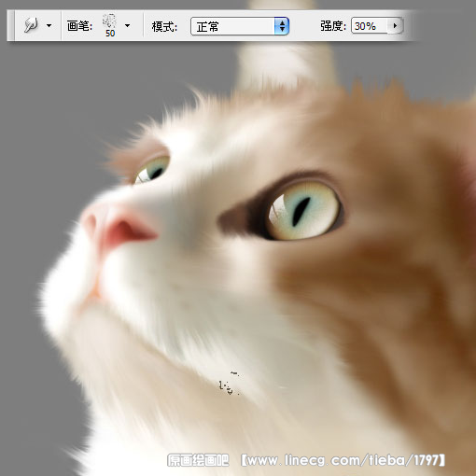This screenshot has height=476, width=476.
Task: Click the 画笔: label
Action: [79, 26]
